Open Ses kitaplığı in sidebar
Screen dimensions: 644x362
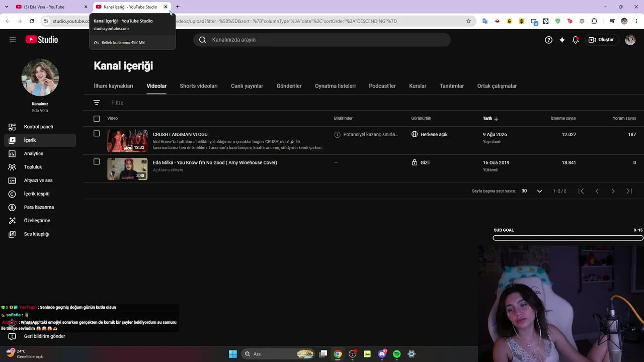[40, 234]
